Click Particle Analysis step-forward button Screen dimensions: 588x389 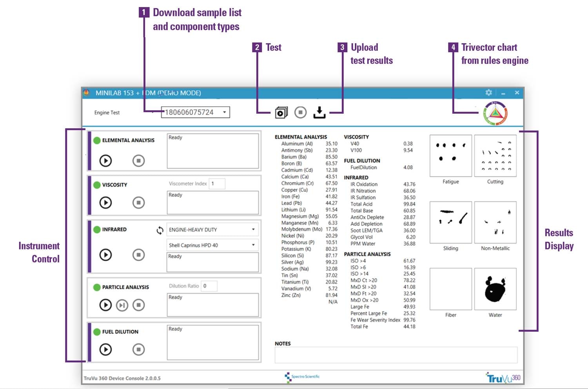pyautogui.click(x=122, y=305)
